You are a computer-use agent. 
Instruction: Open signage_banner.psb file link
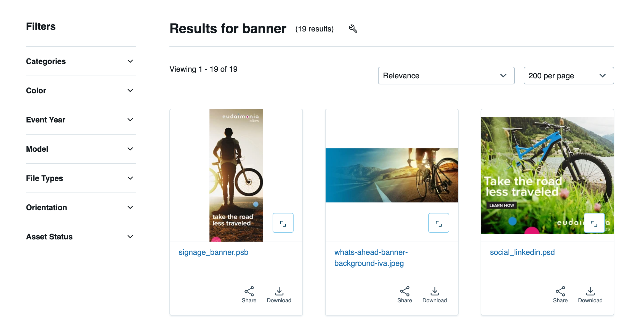click(x=213, y=252)
